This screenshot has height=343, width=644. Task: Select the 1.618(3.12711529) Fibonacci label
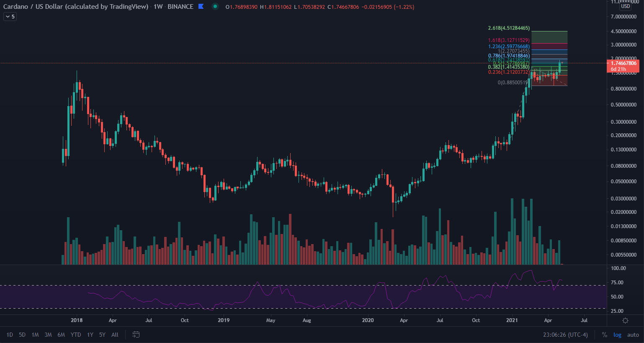point(509,40)
